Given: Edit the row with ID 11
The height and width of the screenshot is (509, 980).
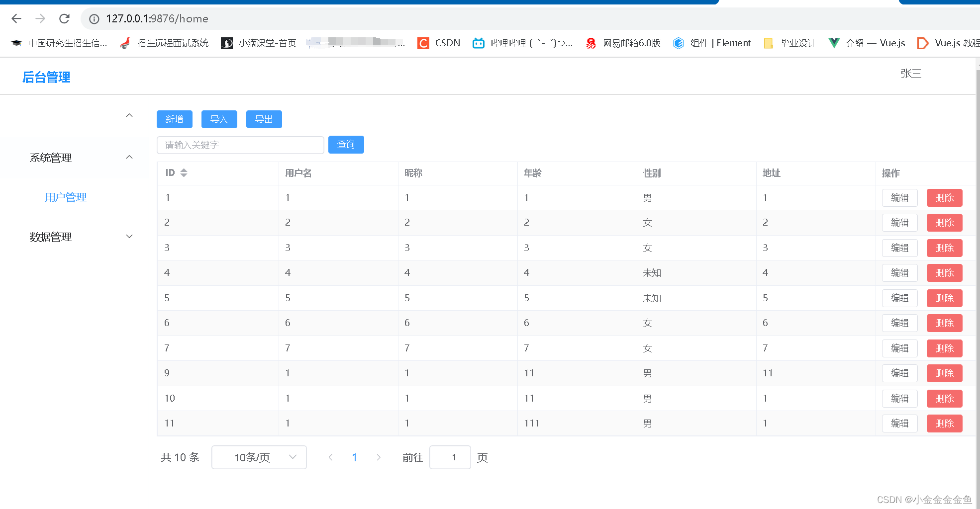Looking at the screenshot, I should tap(900, 424).
